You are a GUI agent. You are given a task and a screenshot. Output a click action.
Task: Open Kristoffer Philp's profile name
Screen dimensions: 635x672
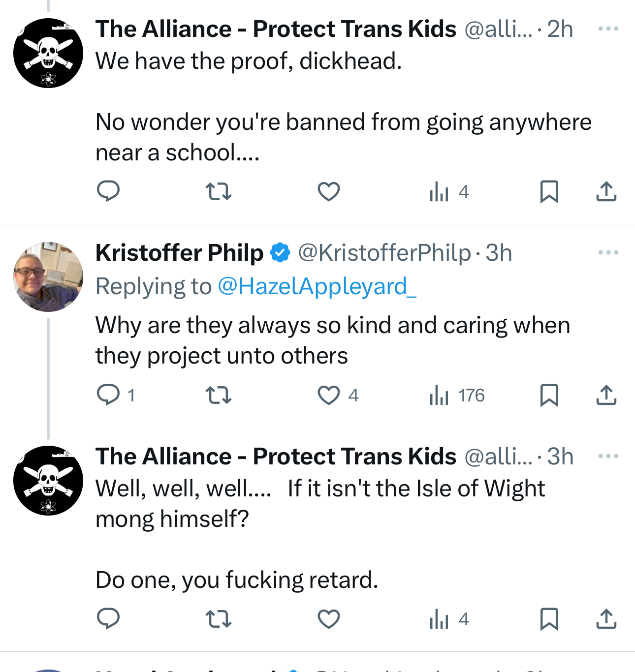coord(180,253)
